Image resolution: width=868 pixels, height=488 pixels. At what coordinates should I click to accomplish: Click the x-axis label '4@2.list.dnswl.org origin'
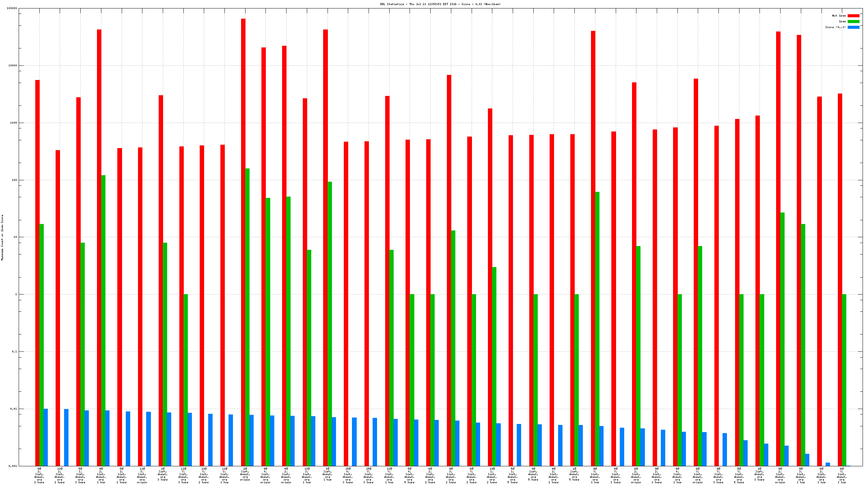tap(286, 475)
